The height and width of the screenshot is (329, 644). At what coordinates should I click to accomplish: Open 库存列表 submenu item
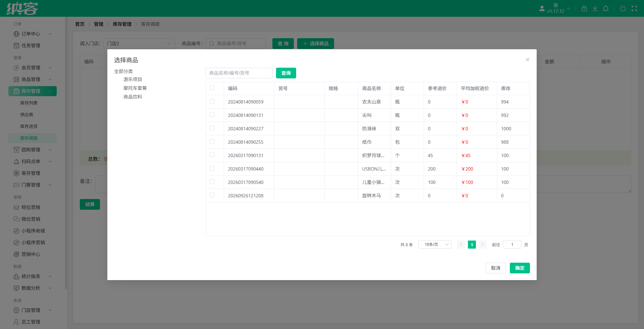click(x=29, y=103)
